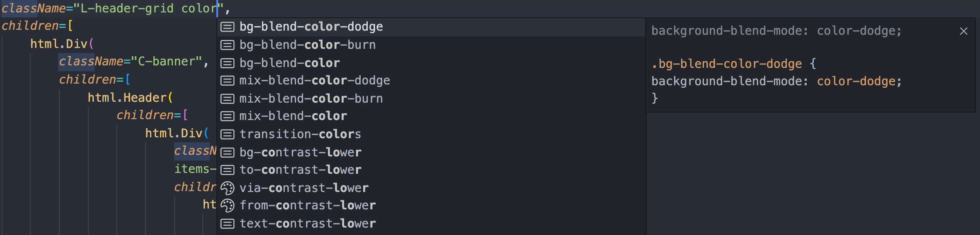Image resolution: width=980 pixels, height=235 pixels.
Task: Select the bg-blend-color-dodge suggestion
Action: coord(431,27)
